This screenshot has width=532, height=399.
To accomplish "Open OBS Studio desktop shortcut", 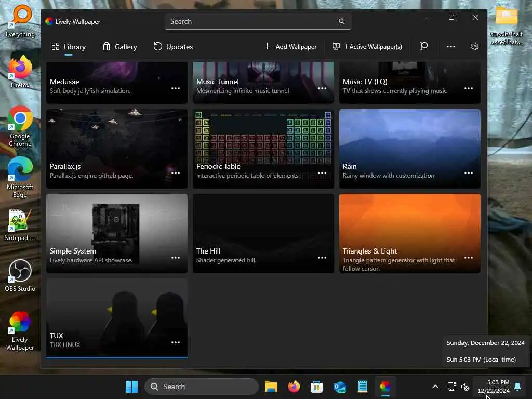I will click(x=20, y=275).
